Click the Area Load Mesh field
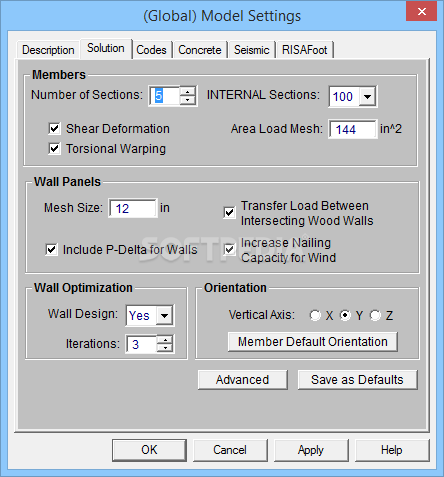Screen dimensions: 444x477 353,129
